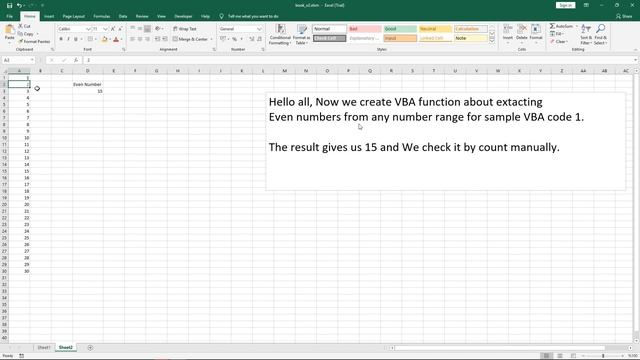Viewport: 640px width, 360px height.
Task: Apply the Input cell style
Action: (x=400, y=38)
